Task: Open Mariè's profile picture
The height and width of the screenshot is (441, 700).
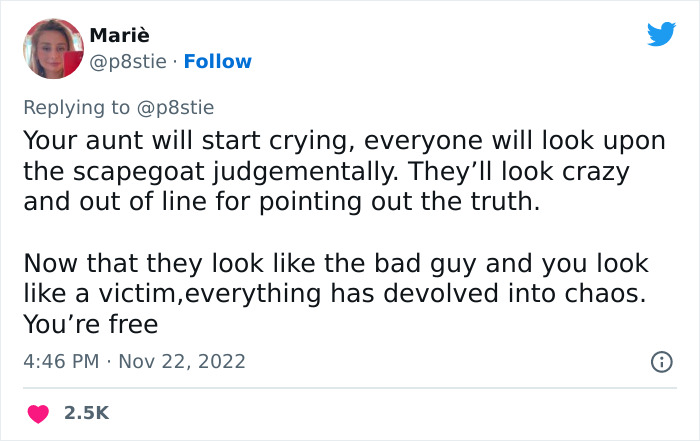Action: (51, 49)
